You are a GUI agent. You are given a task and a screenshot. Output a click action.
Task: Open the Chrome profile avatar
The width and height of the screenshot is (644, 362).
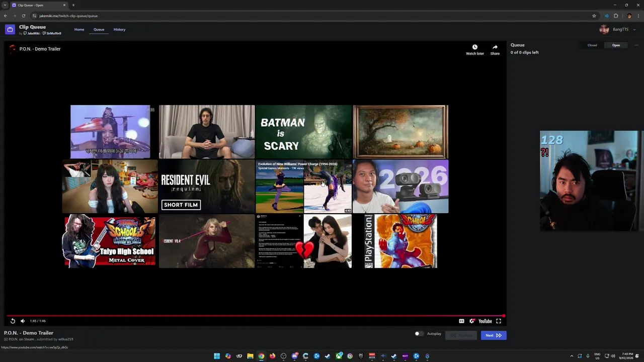pos(629,16)
